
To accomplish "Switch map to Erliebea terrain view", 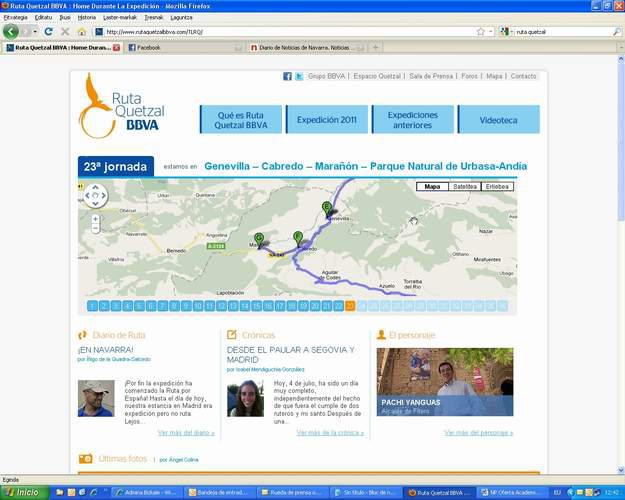I will tap(497, 187).
